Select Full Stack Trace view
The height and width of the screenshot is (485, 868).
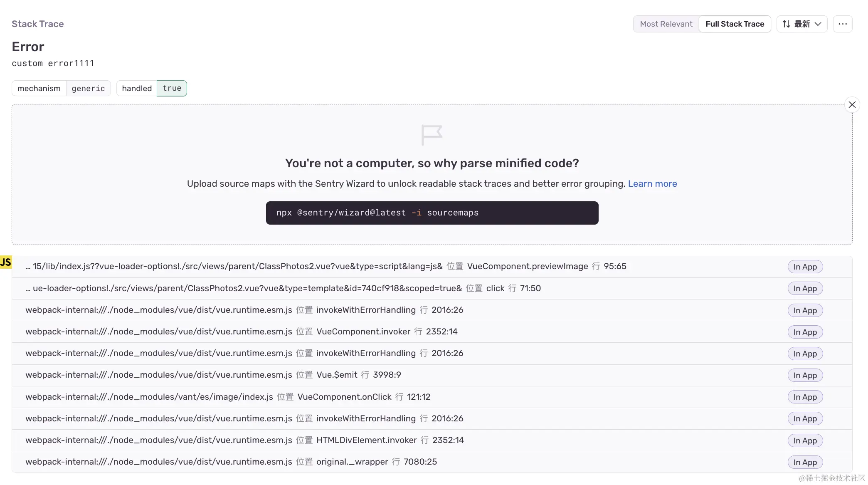735,24
